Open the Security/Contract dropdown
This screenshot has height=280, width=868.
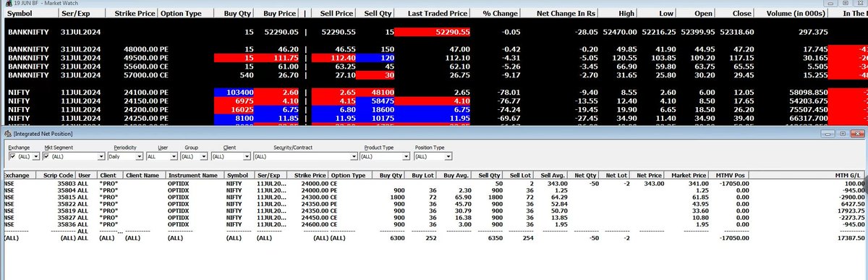click(353, 156)
